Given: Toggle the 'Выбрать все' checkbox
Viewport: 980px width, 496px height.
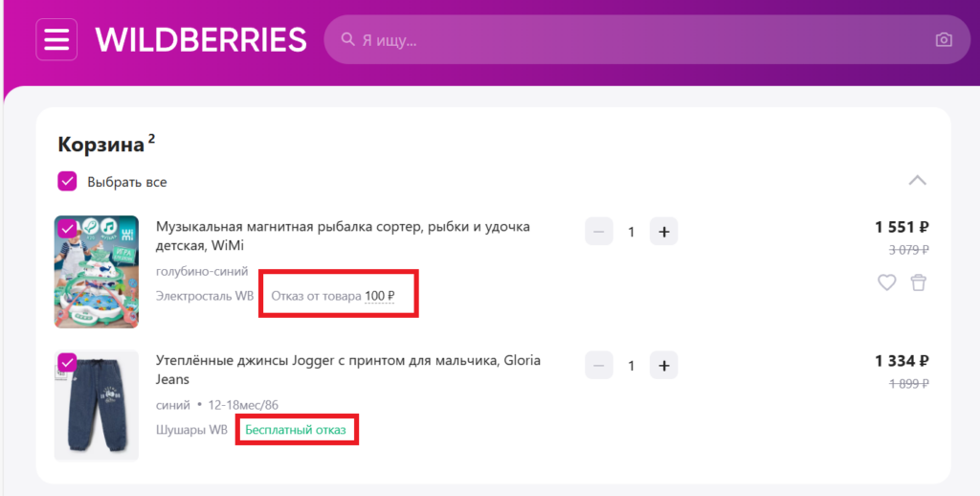Looking at the screenshot, I should pyautogui.click(x=68, y=181).
